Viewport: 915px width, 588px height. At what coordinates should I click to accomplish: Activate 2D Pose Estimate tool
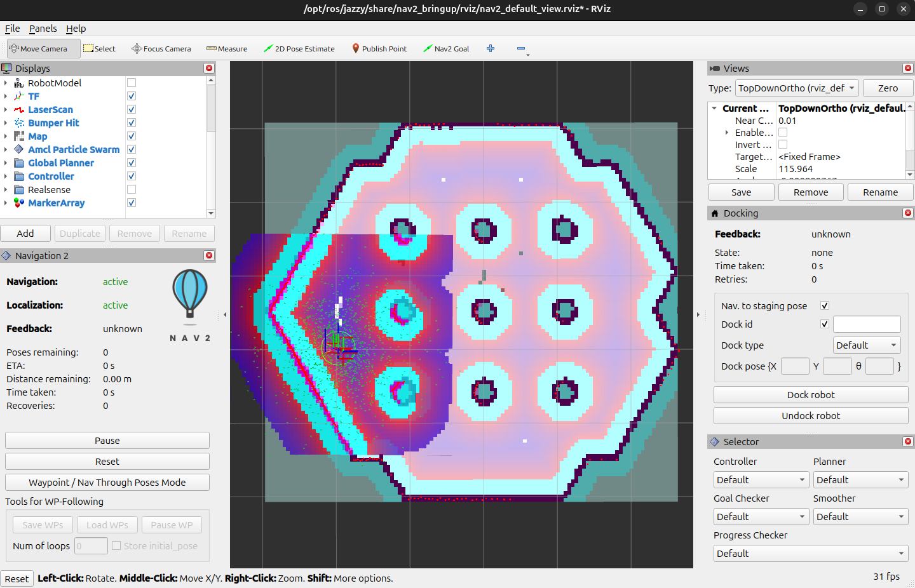(299, 49)
